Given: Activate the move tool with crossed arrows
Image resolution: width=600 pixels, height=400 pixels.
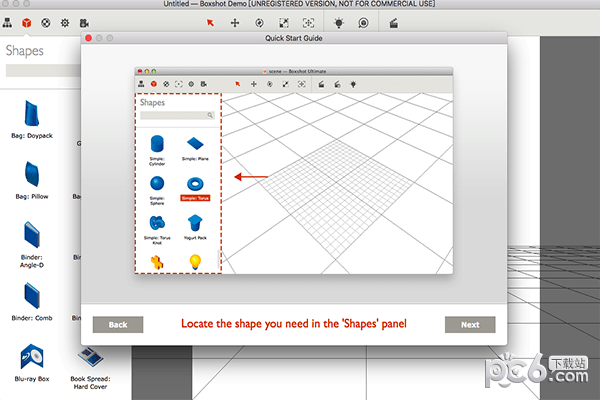Looking at the screenshot, I should point(235,23).
